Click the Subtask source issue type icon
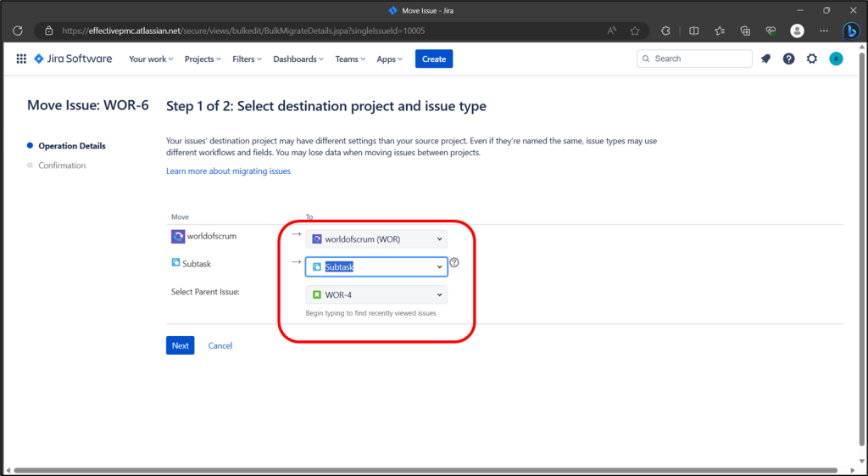Screen dimensions: 868x476 tap(175, 263)
